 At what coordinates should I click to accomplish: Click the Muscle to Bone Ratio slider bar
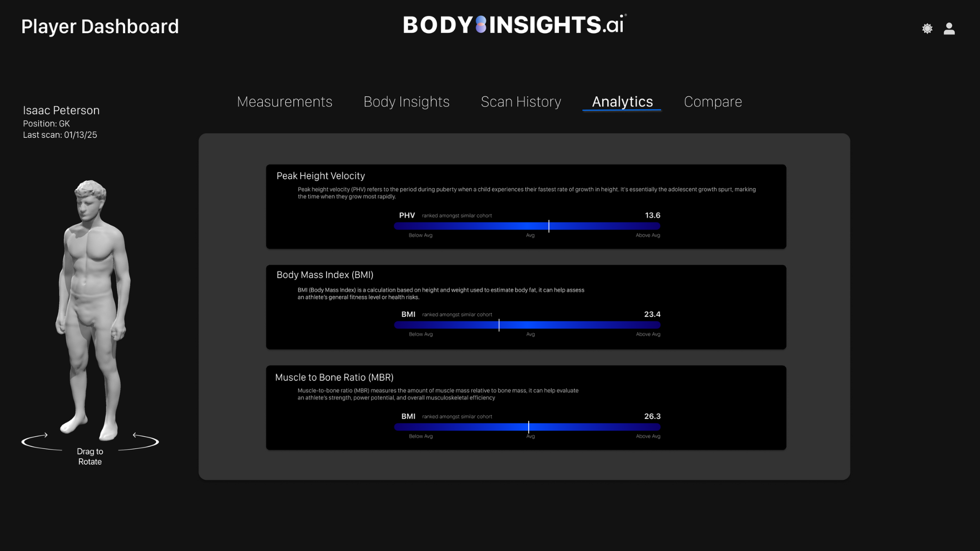[527, 427]
